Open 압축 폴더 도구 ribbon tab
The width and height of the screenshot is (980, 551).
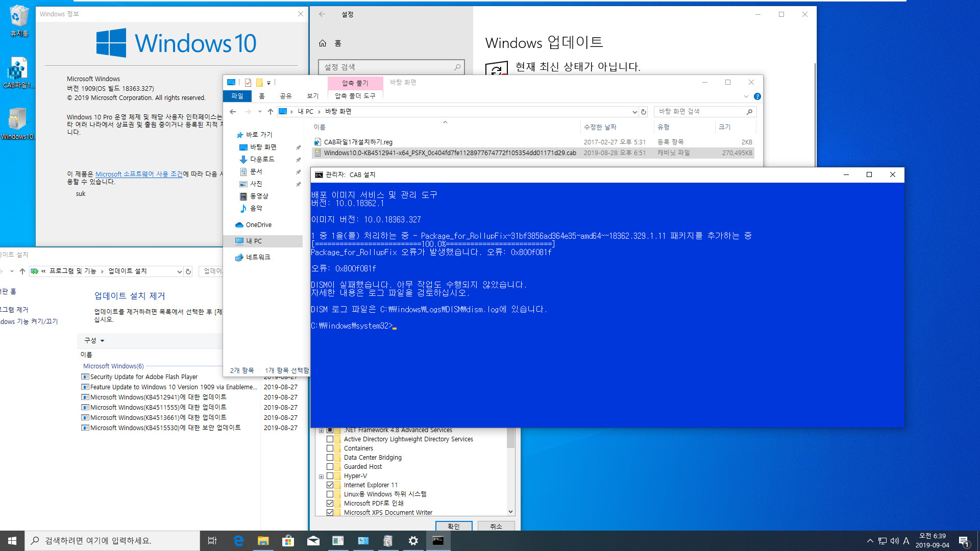[x=355, y=96]
